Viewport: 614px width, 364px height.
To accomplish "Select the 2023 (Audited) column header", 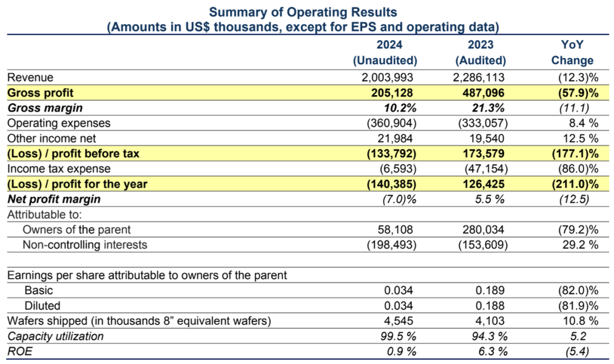I will (x=480, y=52).
